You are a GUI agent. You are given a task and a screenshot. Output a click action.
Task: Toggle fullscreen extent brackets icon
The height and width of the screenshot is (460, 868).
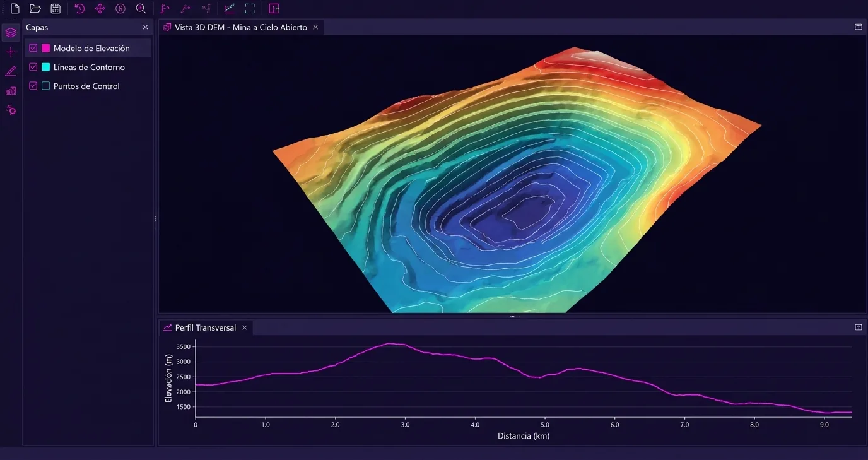pyautogui.click(x=250, y=9)
